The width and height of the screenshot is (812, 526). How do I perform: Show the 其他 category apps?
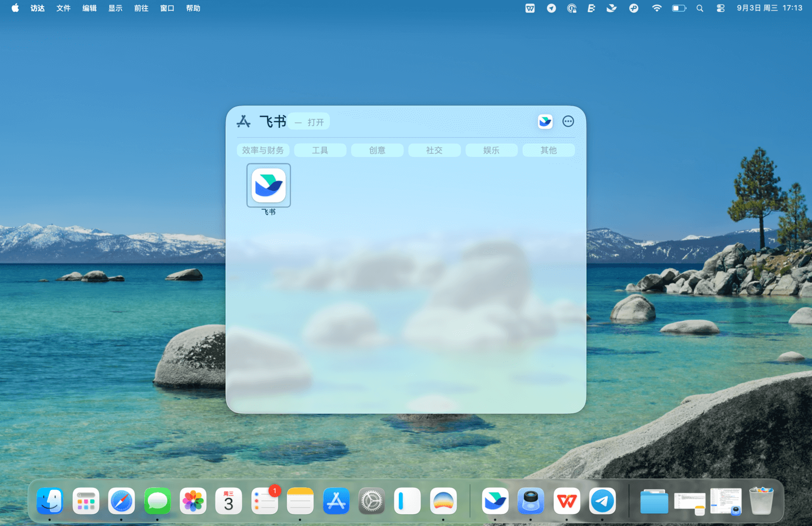point(549,150)
